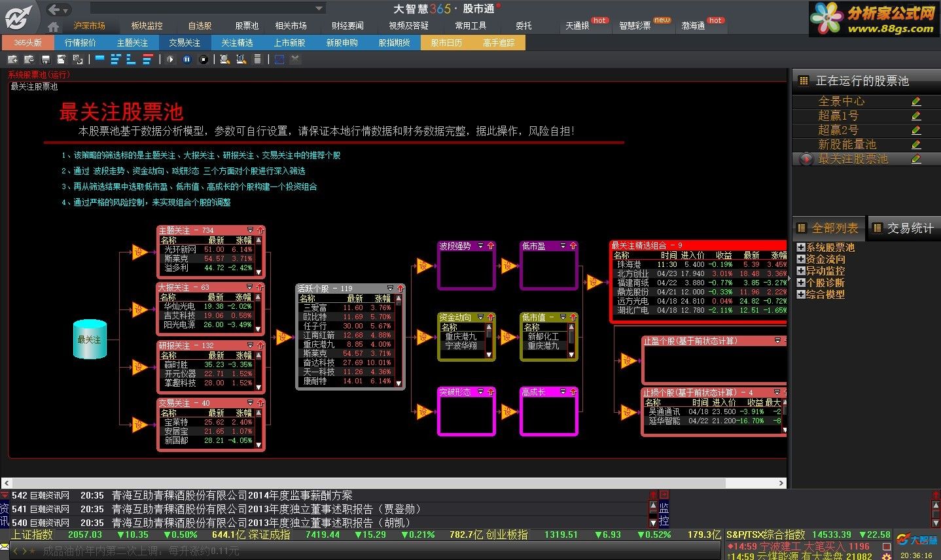Click the horizontal scrollbar under the diagram

(x=393, y=483)
